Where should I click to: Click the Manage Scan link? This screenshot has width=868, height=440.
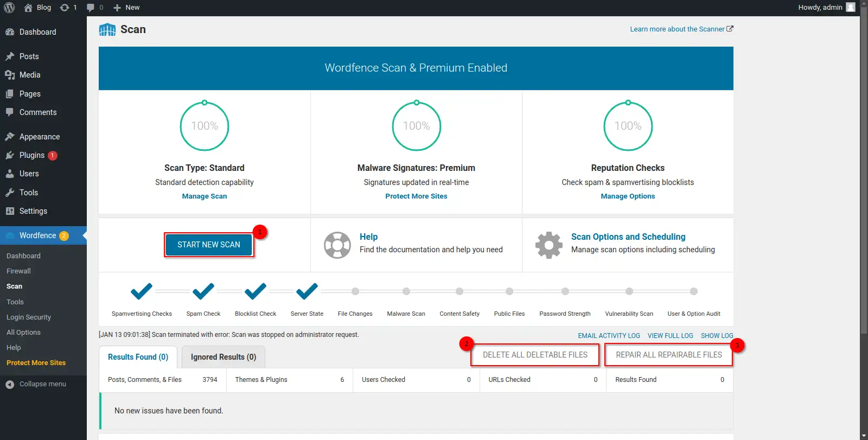[x=205, y=196]
